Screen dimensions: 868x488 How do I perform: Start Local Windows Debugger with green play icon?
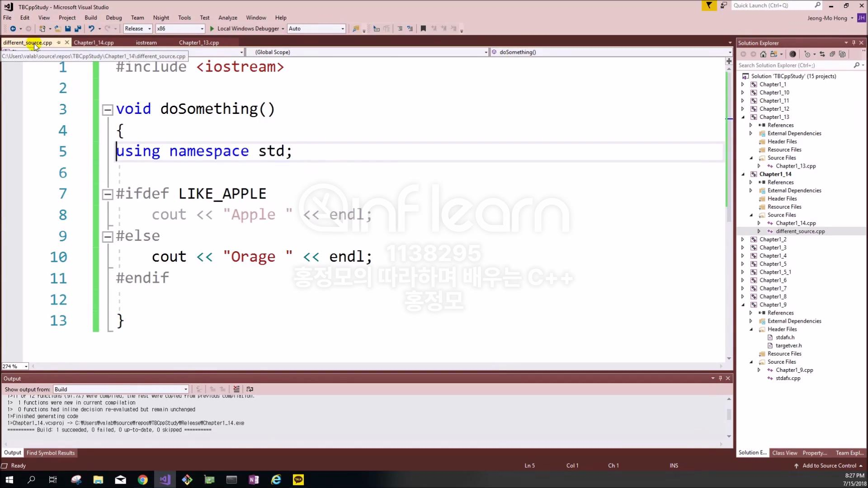tap(212, 28)
